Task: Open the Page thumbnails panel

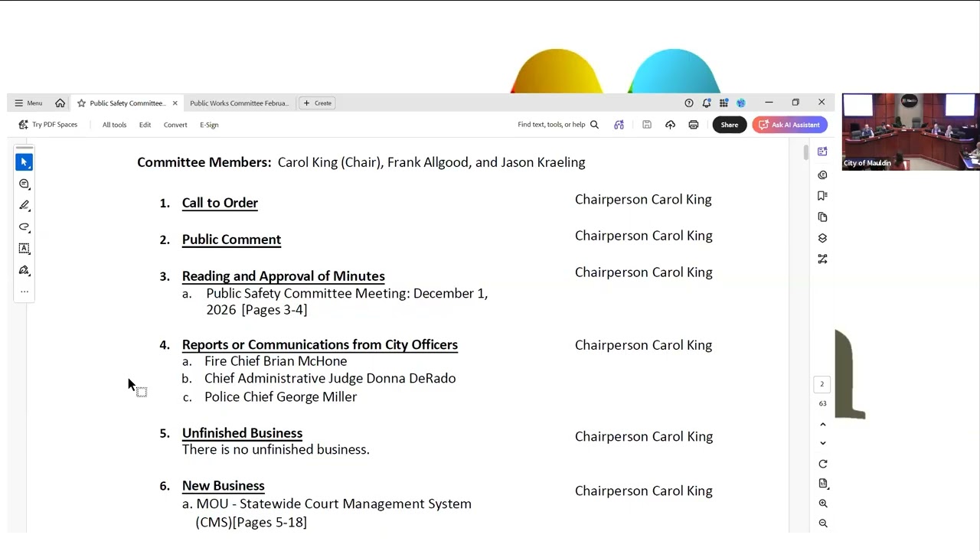Action: 822,217
